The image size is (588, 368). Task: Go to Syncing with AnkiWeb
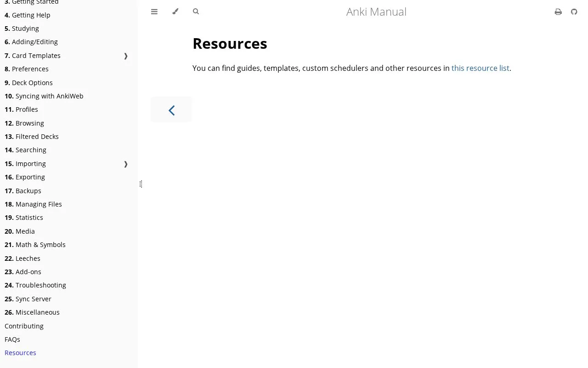pos(44,96)
